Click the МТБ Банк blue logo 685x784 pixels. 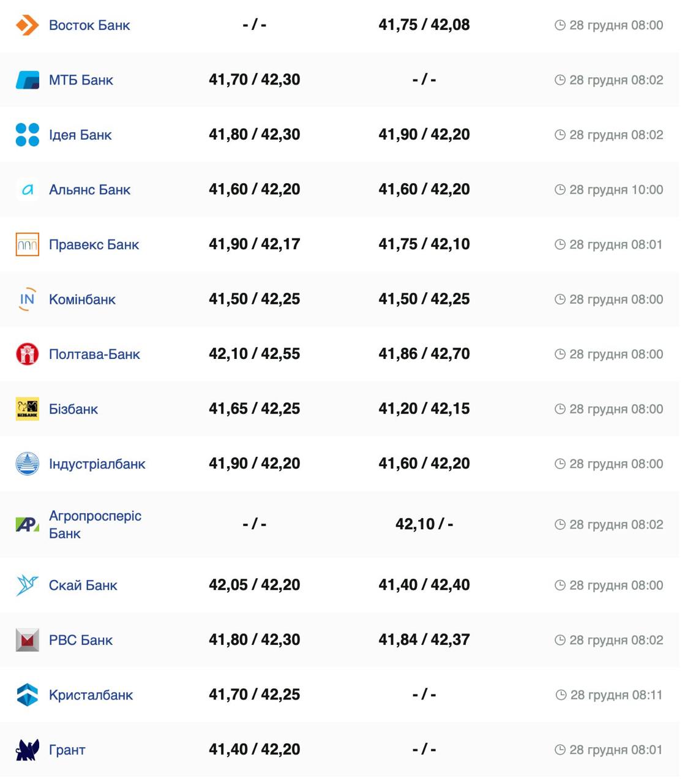[x=27, y=80]
